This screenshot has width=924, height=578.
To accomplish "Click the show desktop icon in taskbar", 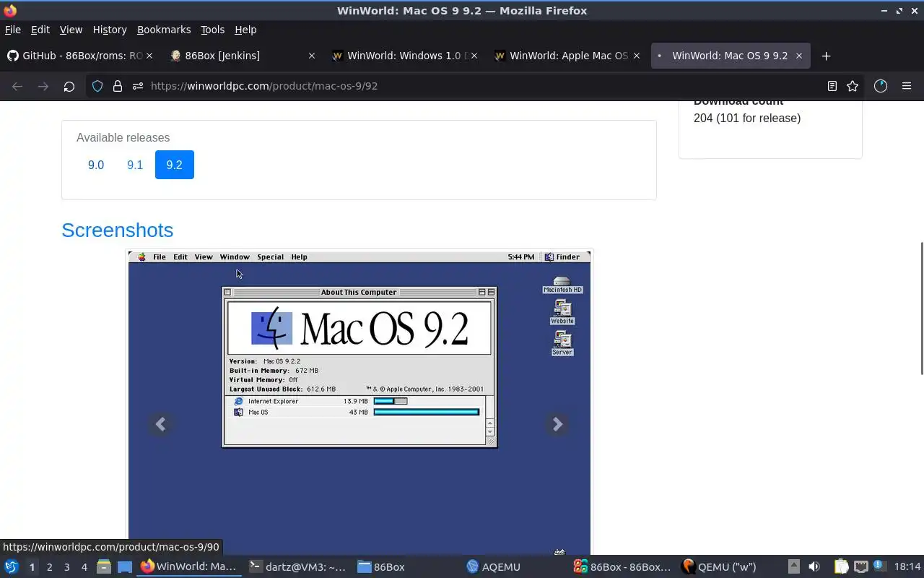I will [x=125, y=567].
